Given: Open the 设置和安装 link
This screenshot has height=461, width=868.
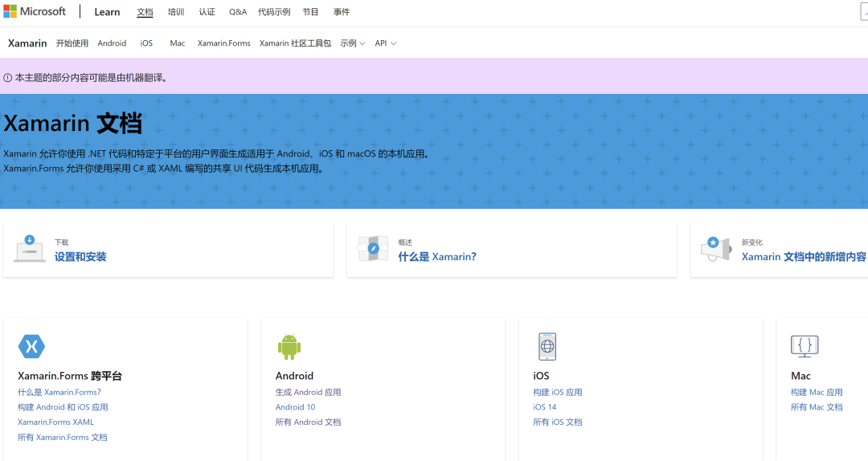Looking at the screenshot, I should (x=80, y=257).
